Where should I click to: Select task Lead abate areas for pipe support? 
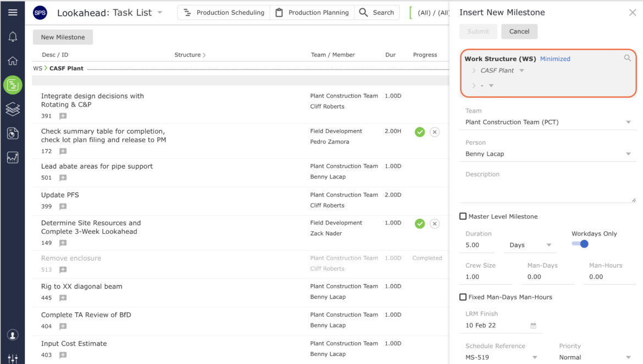pyautogui.click(x=97, y=166)
